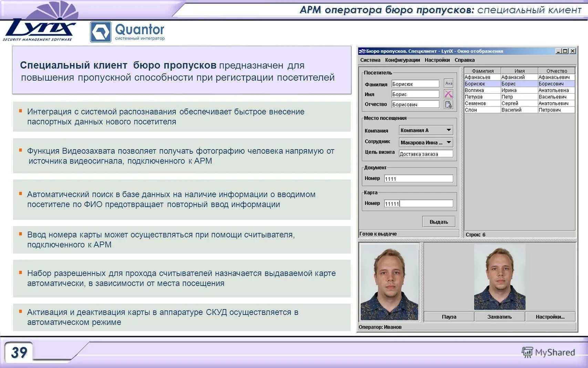Click the Карта Номер field 11111

(419, 204)
